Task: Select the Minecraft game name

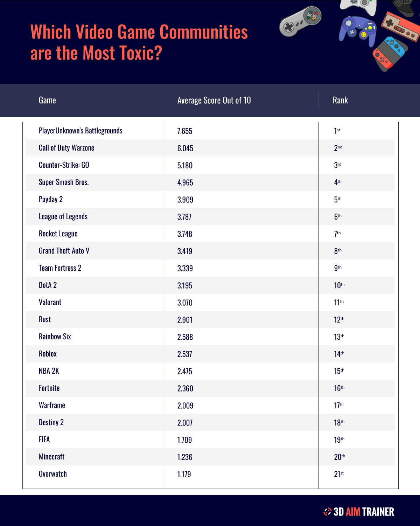Action: pyautogui.click(x=51, y=457)
